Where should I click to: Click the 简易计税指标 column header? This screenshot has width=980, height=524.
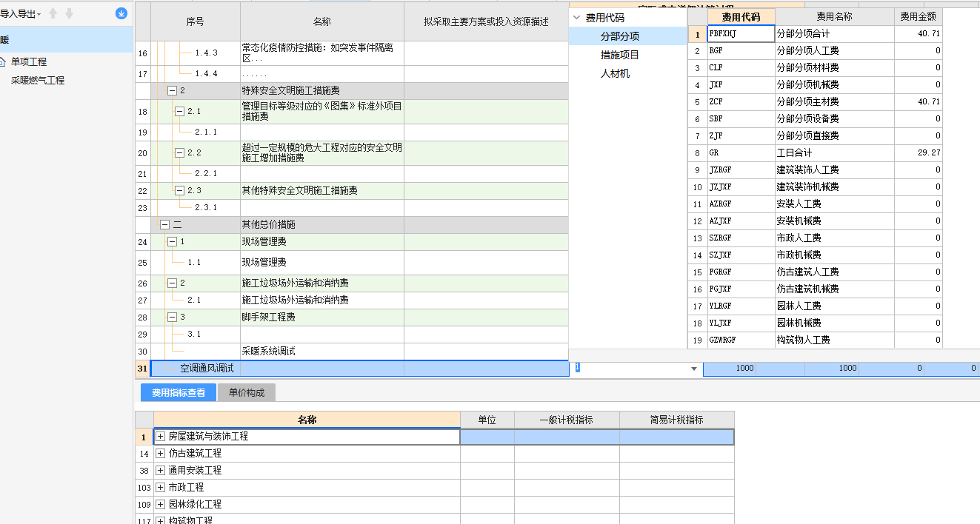(x=676, y=420)
